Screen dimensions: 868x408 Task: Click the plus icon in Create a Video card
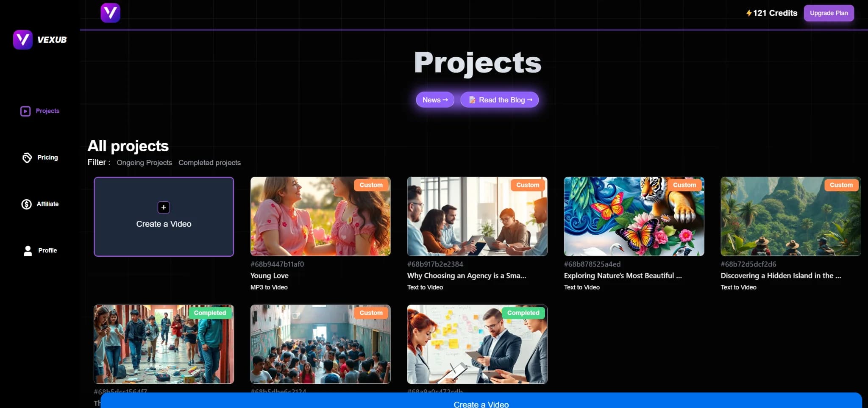tap(163, 208)
